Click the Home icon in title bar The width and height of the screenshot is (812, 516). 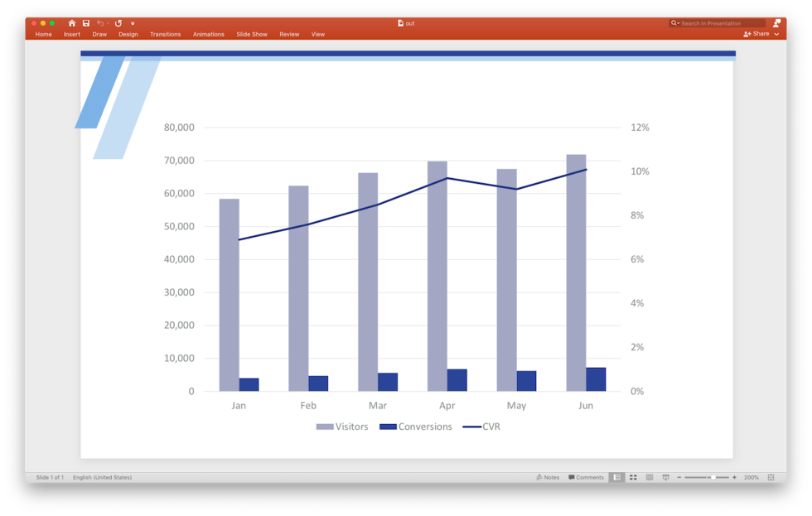coord(72,23)
